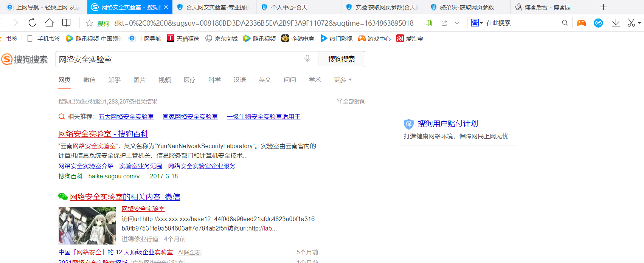Open the downloads arrow icon
Screen dimensions: 644x263
click(616, 23)
